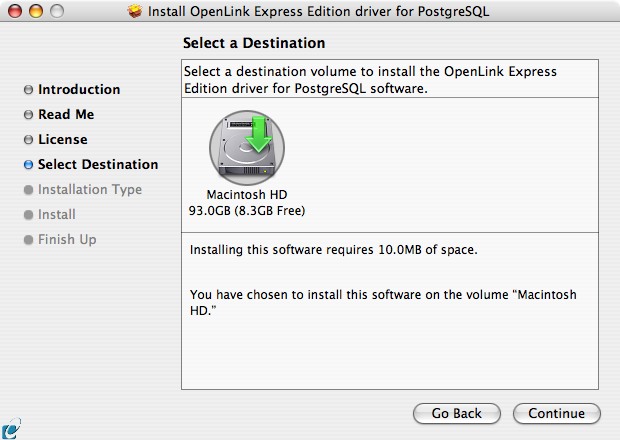The height and width of the screenshot is (440, 620).
Task: Click the Installation Type step bullet
Action: point(28,190)
